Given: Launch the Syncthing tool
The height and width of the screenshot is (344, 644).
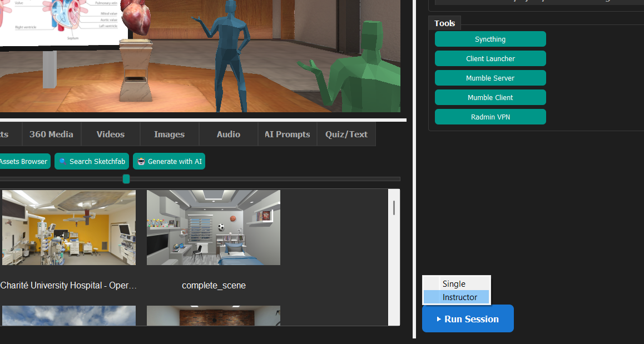Looking at the screenshot, I should 491,39.
